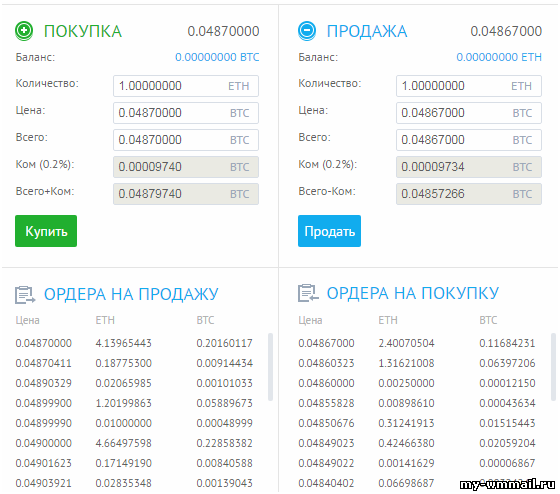Click the 0.00000000 BTC balance link

click(217, 57)
